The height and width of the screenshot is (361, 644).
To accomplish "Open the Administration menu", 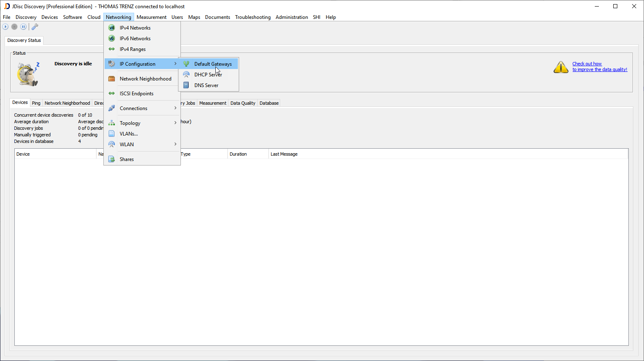I will pyautogui.click(x=292, y=17).
